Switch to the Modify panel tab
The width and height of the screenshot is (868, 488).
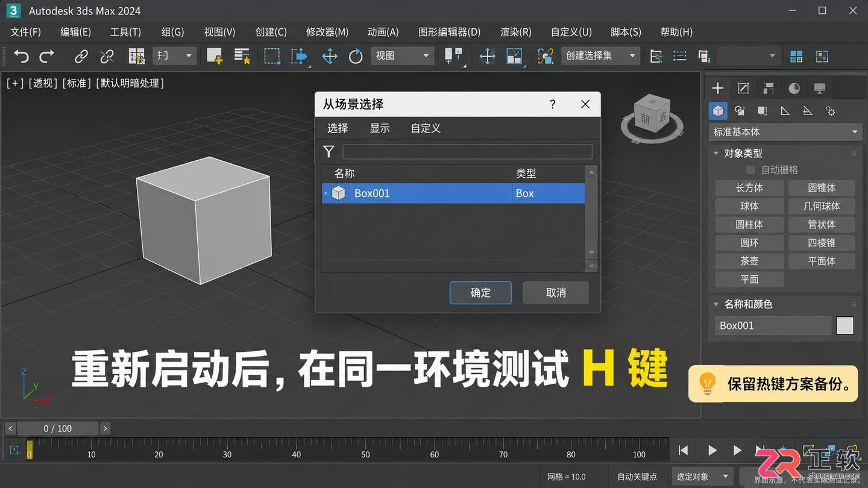pos(743,89)
